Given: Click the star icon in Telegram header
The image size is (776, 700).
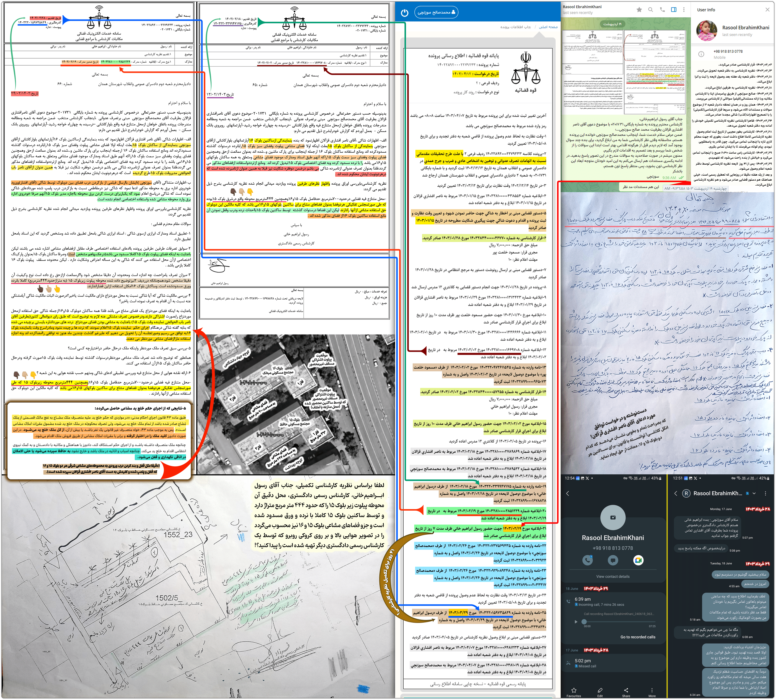Looking at the screenshot, I should [639, 10].
